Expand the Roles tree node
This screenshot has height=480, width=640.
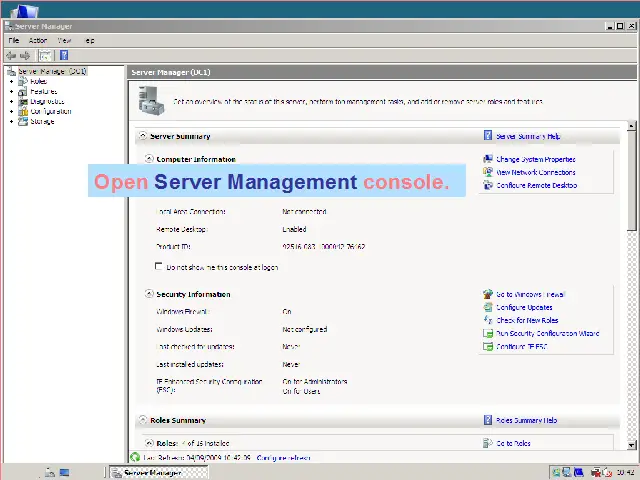pos(11,82)
